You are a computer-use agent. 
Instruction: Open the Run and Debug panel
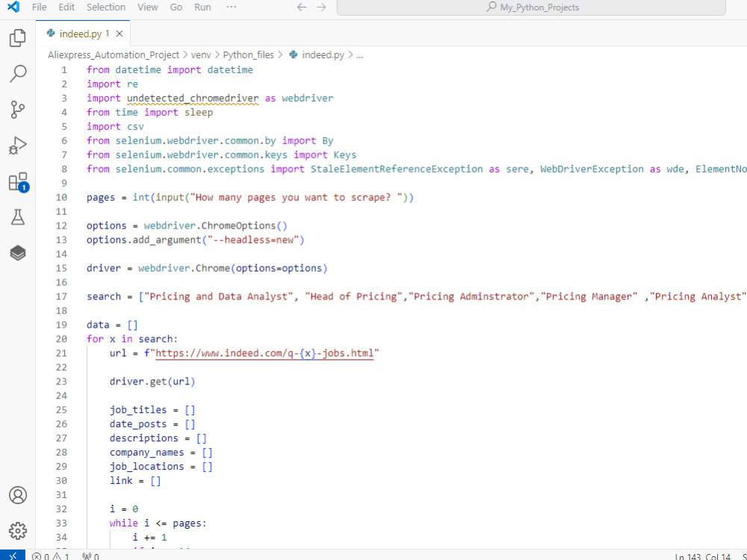18,145
